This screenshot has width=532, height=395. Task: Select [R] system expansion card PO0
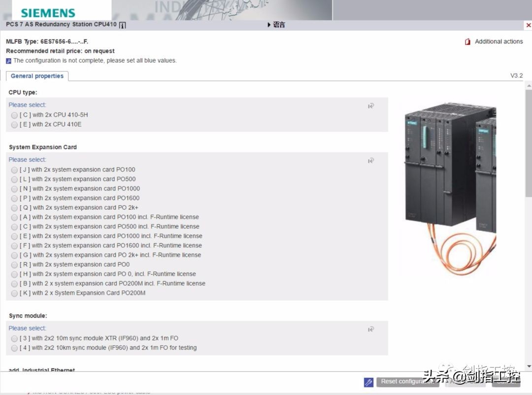[14, 265]
